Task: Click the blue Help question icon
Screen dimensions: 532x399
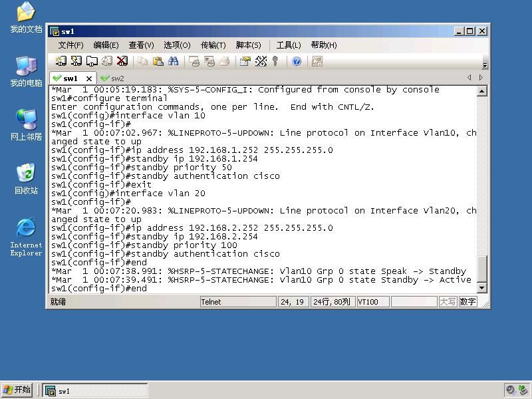Action: (297, 61)
